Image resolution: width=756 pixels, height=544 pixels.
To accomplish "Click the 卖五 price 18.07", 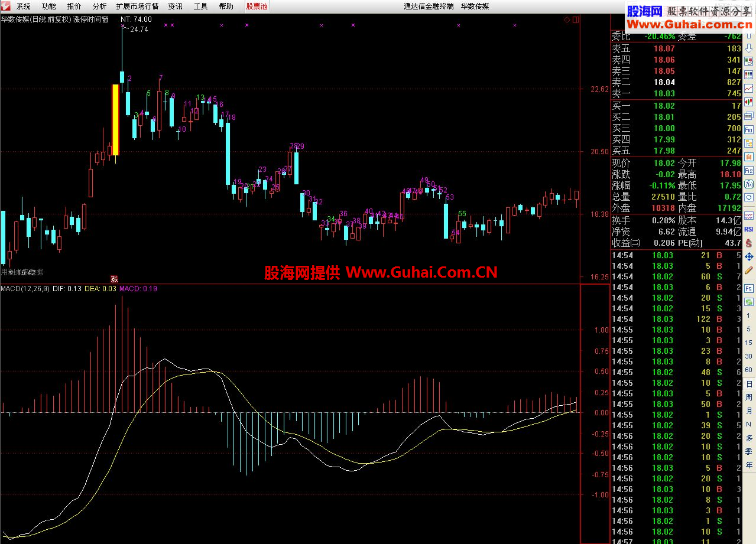I will pyautogui.click(x=663, y=48).
